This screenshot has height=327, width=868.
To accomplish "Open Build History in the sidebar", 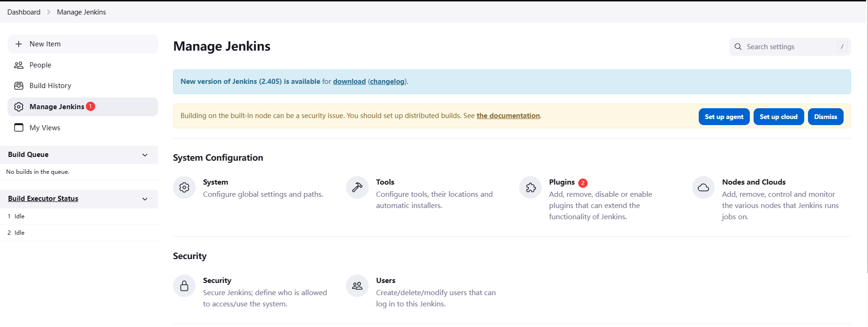I will [x=83, y=86].
